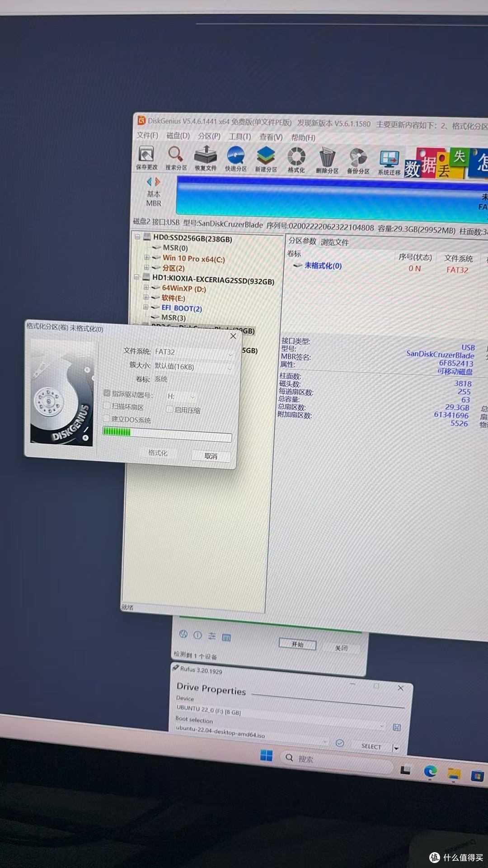Open the 磁盘(D) menu
This screenshot has height=868, width=488.
pyautogui.click(x=178, y=136)
